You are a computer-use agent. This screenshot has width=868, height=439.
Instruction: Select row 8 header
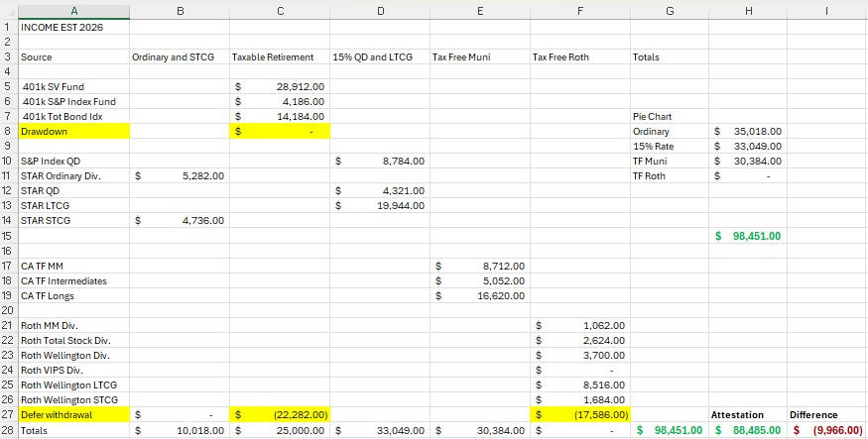[x=9, y=132]
